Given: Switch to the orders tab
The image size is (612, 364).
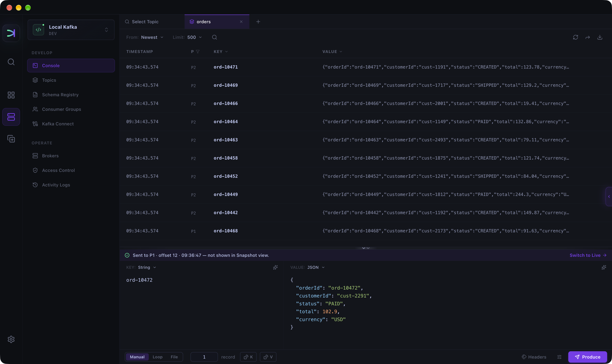Looking at the screenshot, I should (x=217, y=22).
